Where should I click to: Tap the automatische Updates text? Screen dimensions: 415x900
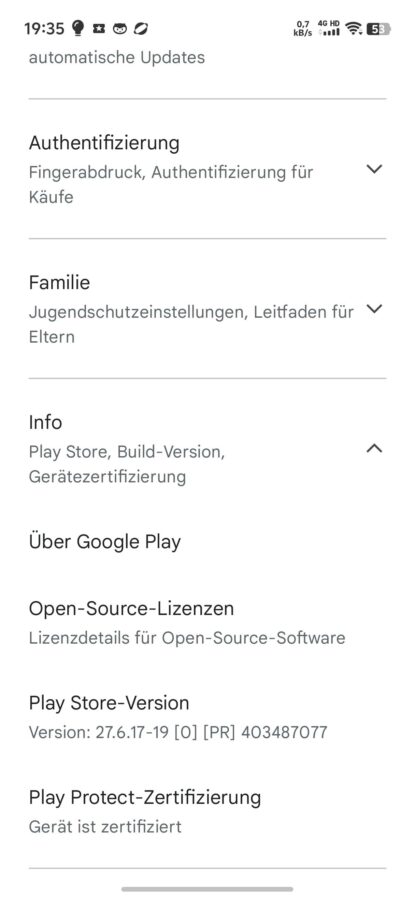tap(117, 57)
